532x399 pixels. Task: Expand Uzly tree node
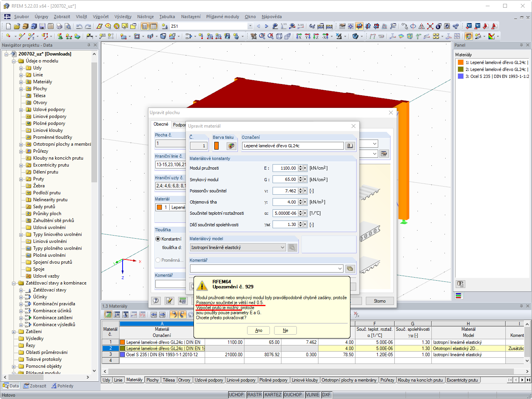21,68
